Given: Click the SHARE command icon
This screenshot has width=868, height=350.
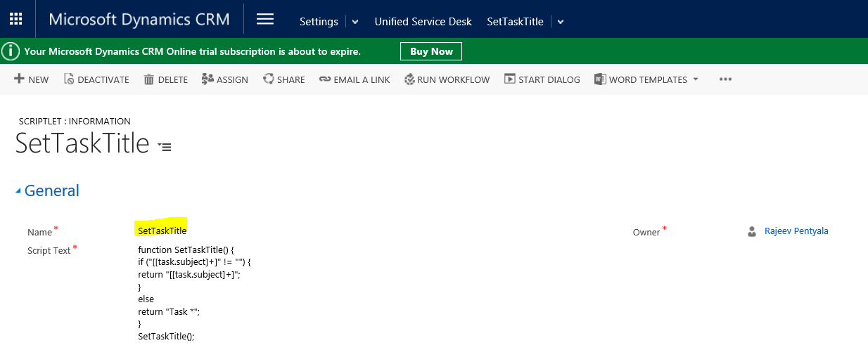Looking at the screenshot, I should tap(268, 79).
